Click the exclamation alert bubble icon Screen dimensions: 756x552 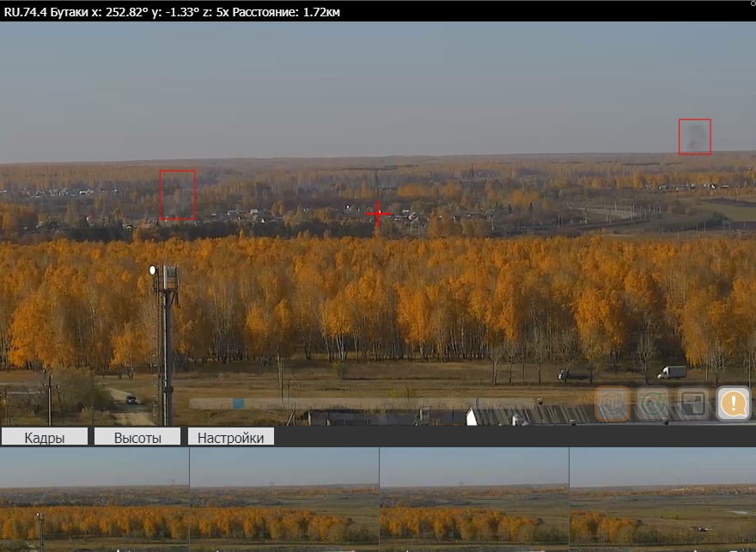(x=734, y=403)
